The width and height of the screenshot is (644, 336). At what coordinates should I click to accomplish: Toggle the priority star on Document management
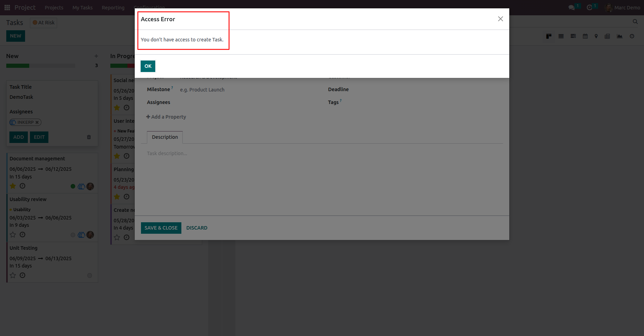click(x=13, y=186)
